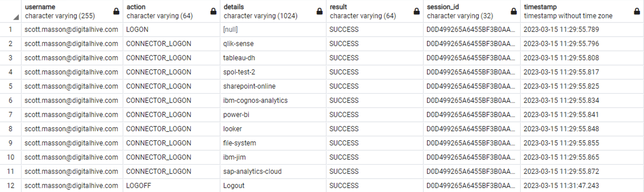Screen dimensions: 644x192
Task: Click the lock icon in result column header
Action: (417, 11)
